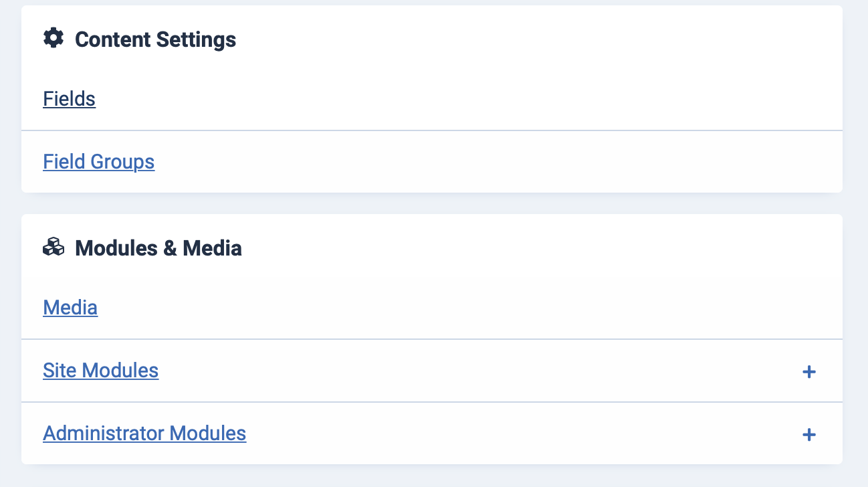This screenshot has height=487, width=868.
Task: Click empty space in the Media row
Action: [x=435, y=308]
